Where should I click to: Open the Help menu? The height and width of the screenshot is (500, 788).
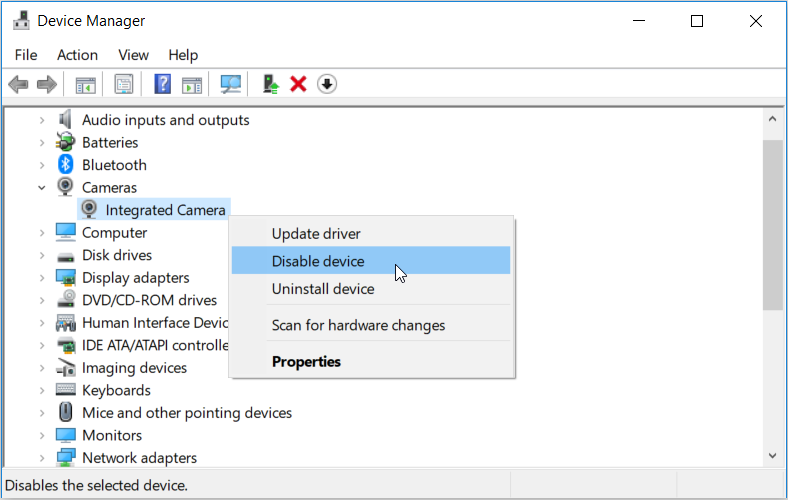[183, 55]
